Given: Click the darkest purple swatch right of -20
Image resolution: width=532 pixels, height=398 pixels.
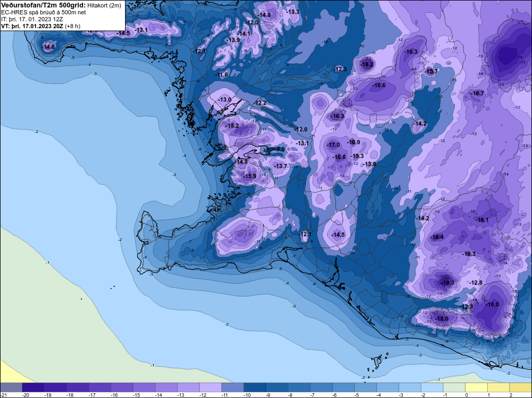Looking at the screenshot, I should click(x=33, y=387).
